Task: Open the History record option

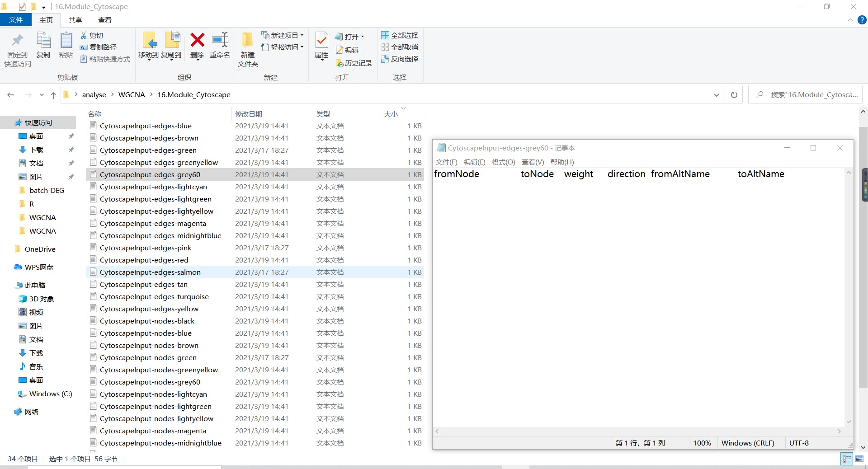Action: [x=354, y=63]
